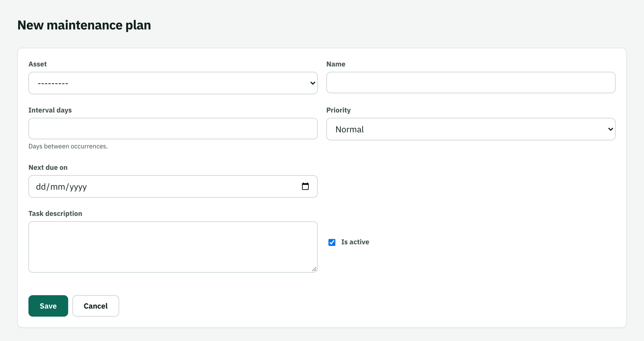Screen dimensions: 644x341
Task: Focus the Name input field
Action: click(471, 83)
